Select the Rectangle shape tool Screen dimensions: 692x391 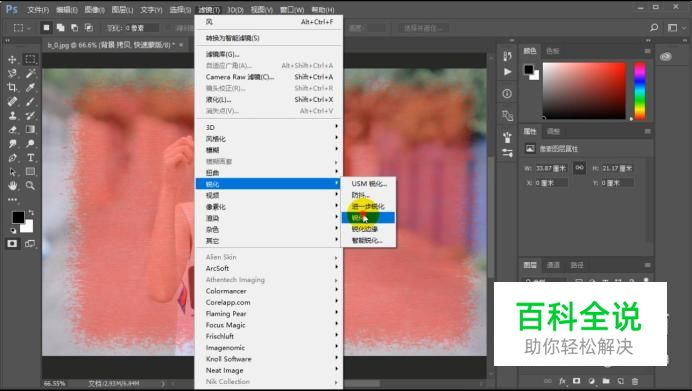[x=30, y=172]
